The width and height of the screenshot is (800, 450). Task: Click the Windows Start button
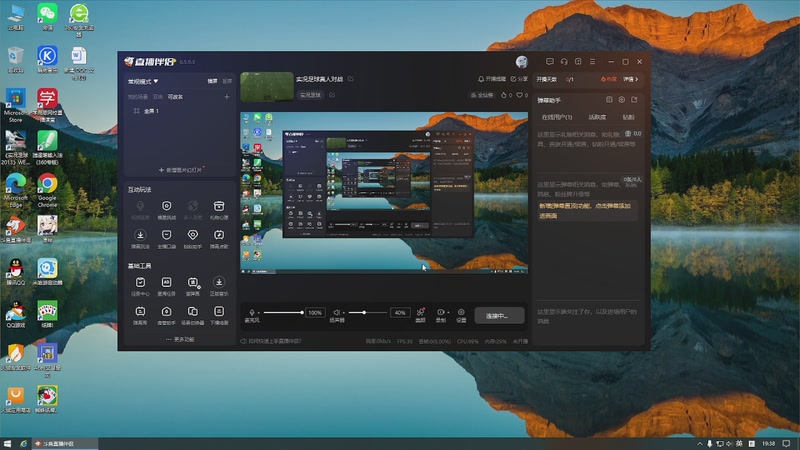[x=7, y=444]
